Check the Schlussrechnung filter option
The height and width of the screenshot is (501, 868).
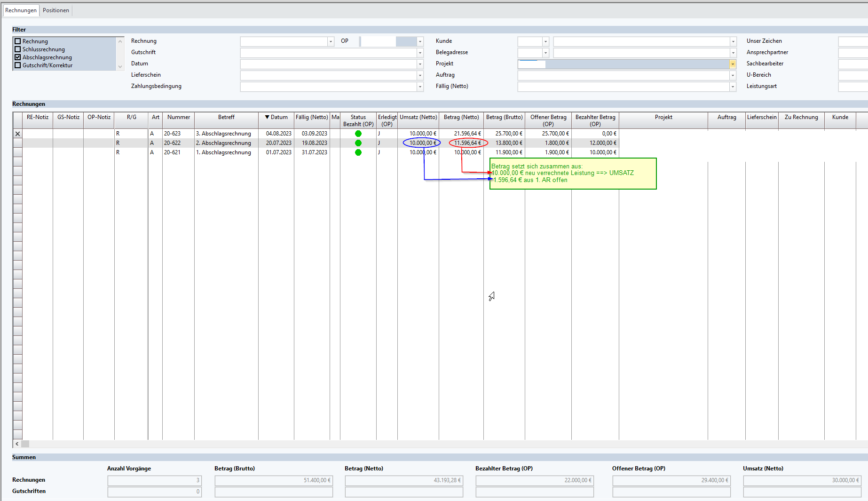18,49
